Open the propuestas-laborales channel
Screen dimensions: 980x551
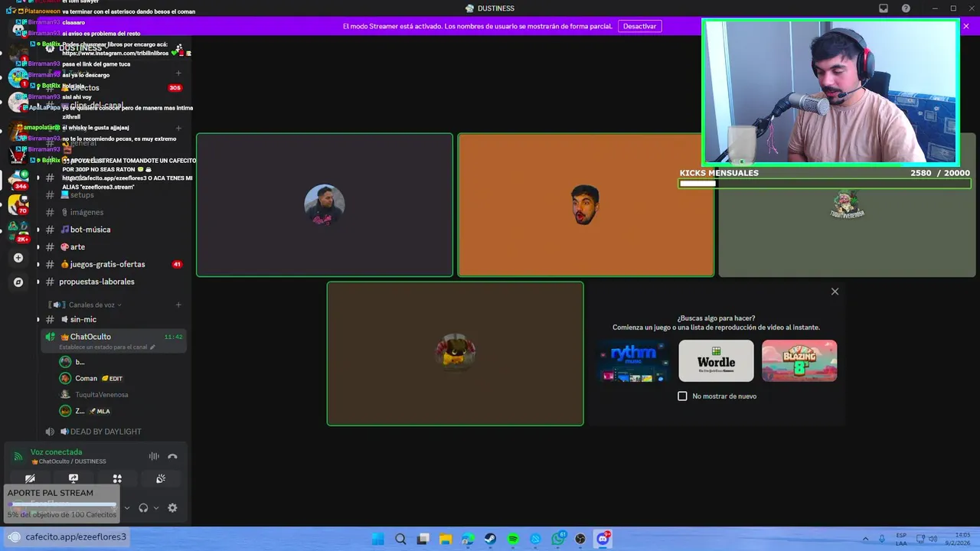click(x=113, y=282)
